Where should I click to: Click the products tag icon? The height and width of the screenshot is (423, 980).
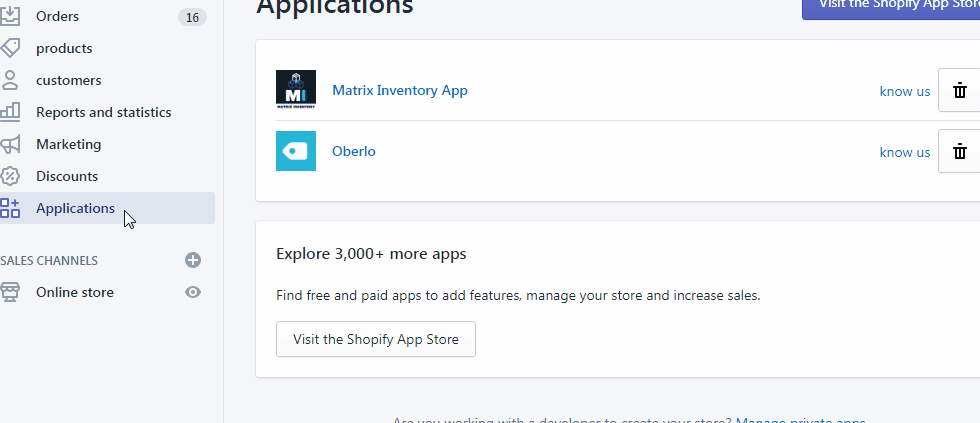9,48
